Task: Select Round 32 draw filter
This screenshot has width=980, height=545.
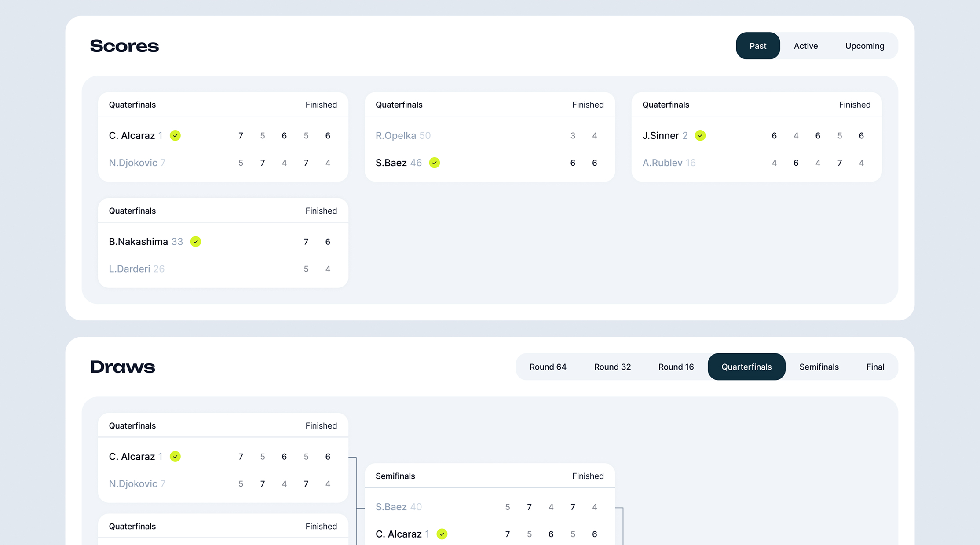Action: [x=612, y=367]
